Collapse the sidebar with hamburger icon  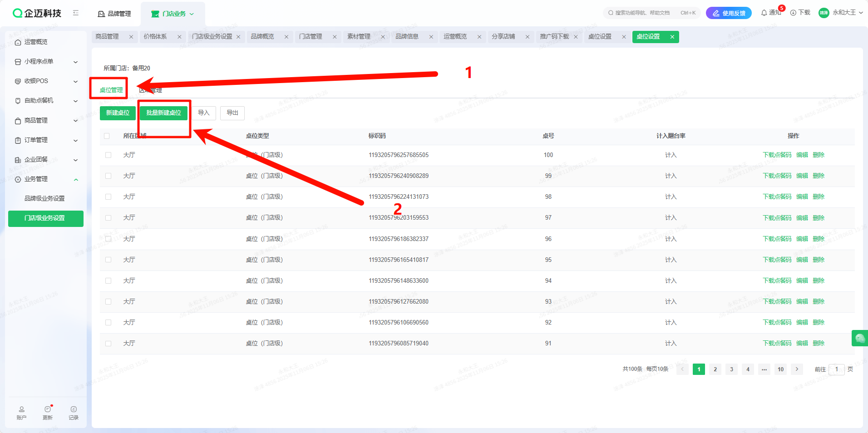tap(76, 13)
